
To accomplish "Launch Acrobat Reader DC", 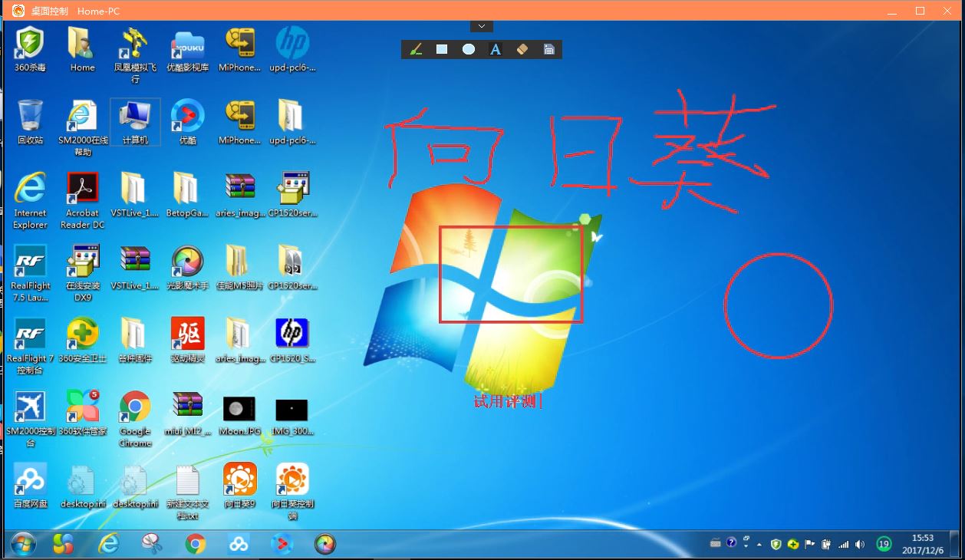I will [x=82, y=201].
